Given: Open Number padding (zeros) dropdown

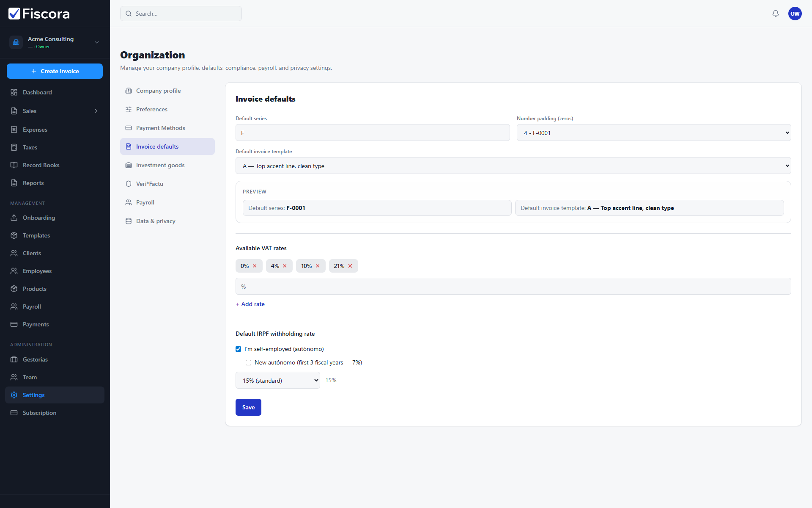Looking at the screenshot, I should click(654, 133).
